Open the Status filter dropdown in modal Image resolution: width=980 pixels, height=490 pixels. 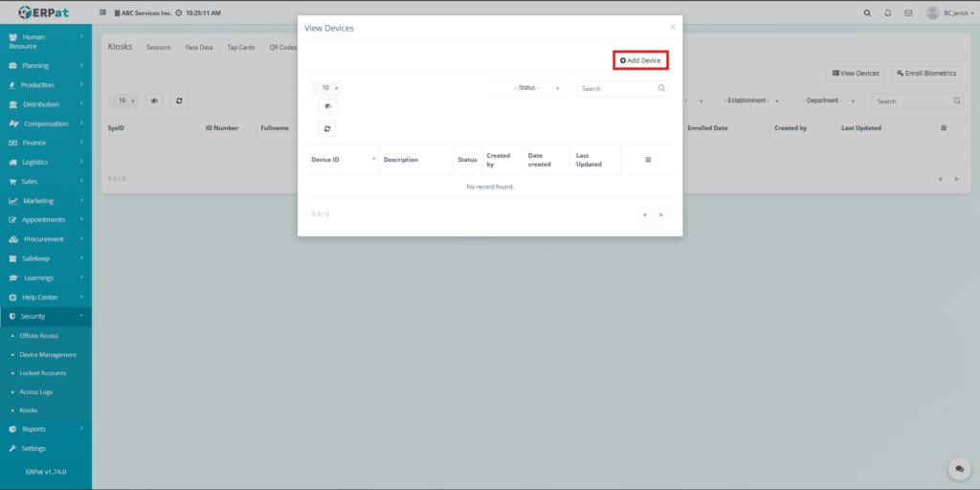529,88
